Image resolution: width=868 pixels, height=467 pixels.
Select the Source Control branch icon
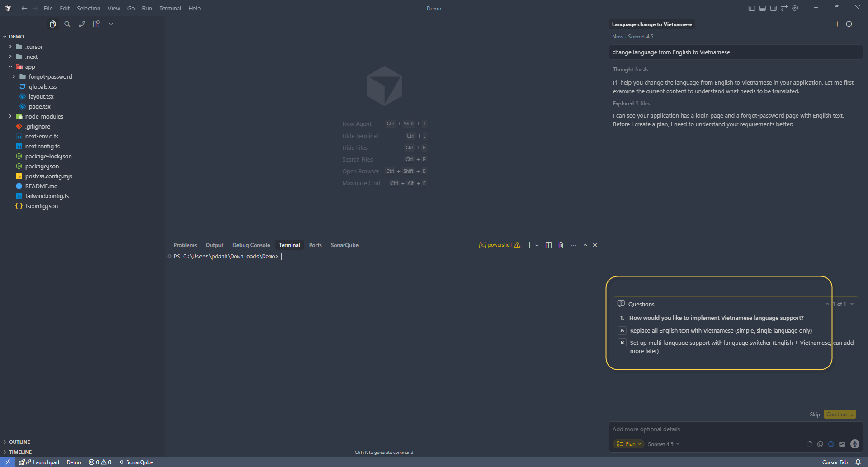click(82, 24)
